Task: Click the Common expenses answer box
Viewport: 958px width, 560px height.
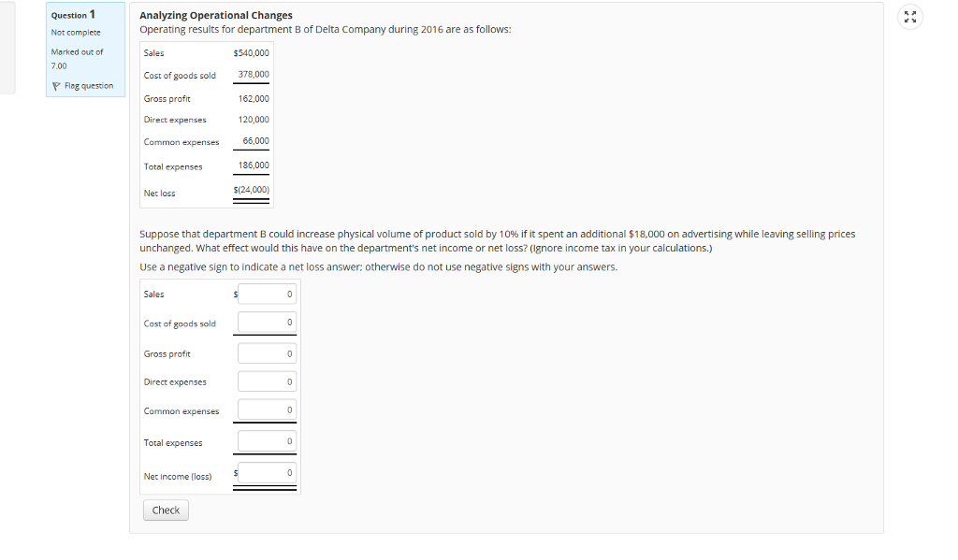Action: 267,409
